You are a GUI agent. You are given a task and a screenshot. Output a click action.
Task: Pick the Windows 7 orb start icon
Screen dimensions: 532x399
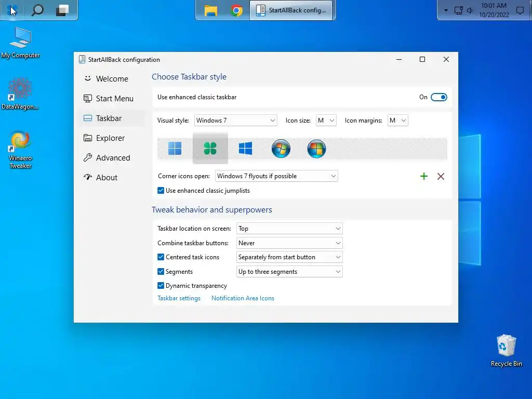(x=281, y=149)
